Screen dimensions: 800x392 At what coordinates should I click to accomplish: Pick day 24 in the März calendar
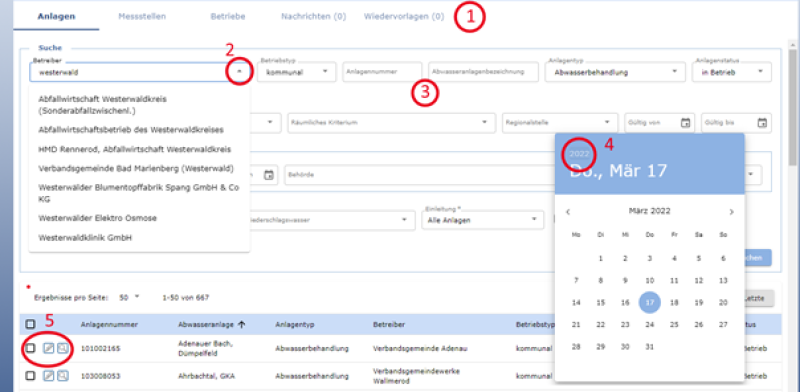649,324
